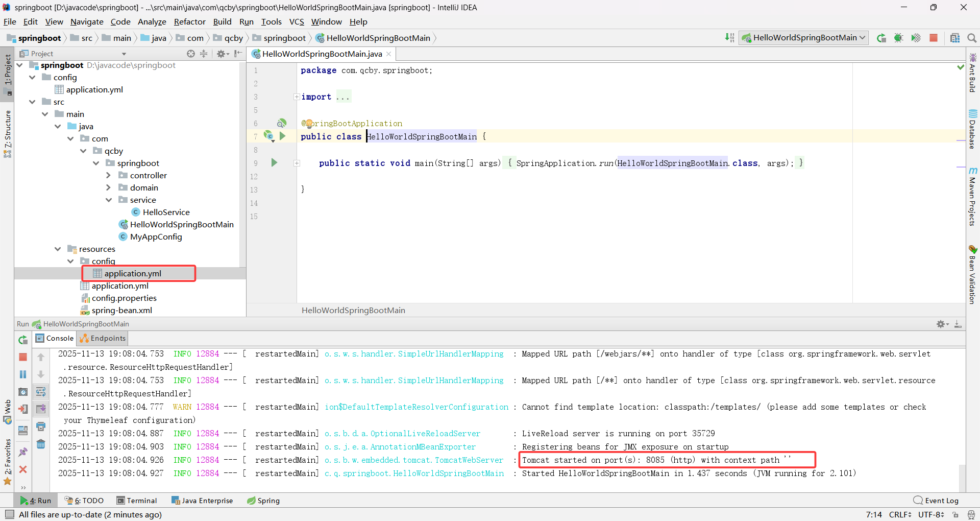
Task: Collapse all nodes in the Project panel
Action: click(204, 54)
